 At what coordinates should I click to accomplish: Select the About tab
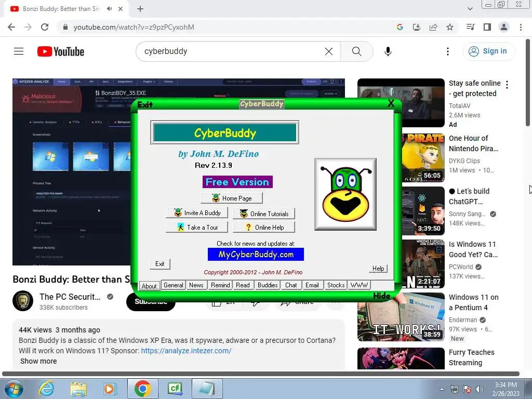pos(149,286)
